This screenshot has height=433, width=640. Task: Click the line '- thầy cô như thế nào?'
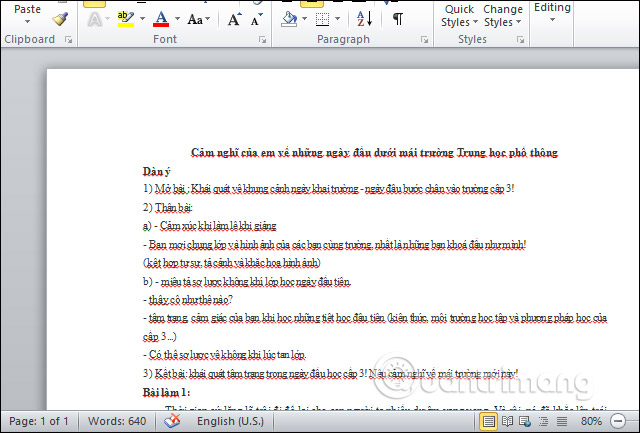188,300
